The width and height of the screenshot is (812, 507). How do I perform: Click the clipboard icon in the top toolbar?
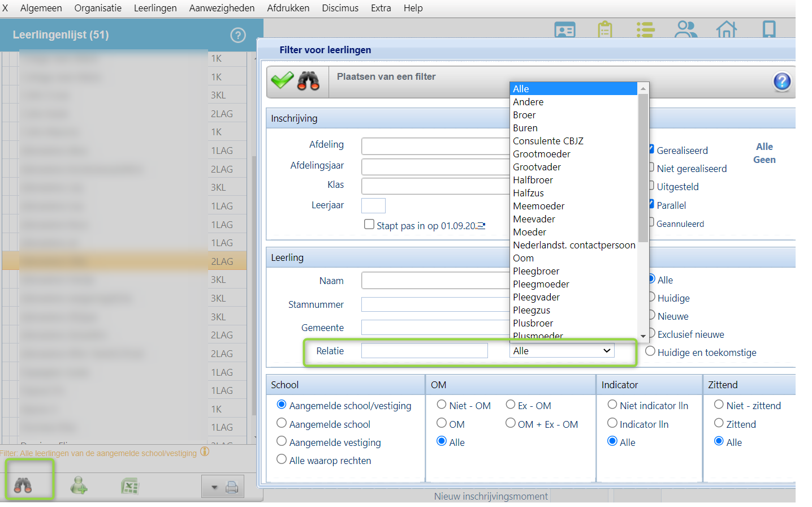[605, 29]
